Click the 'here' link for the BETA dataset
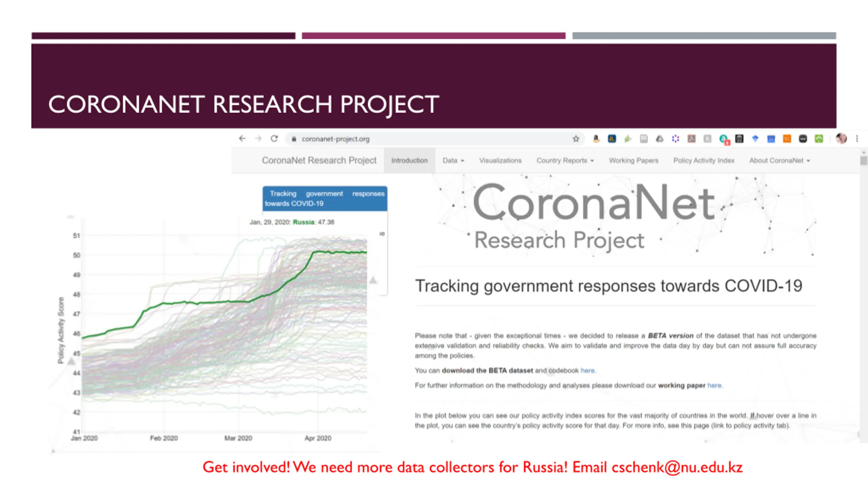 588,370
